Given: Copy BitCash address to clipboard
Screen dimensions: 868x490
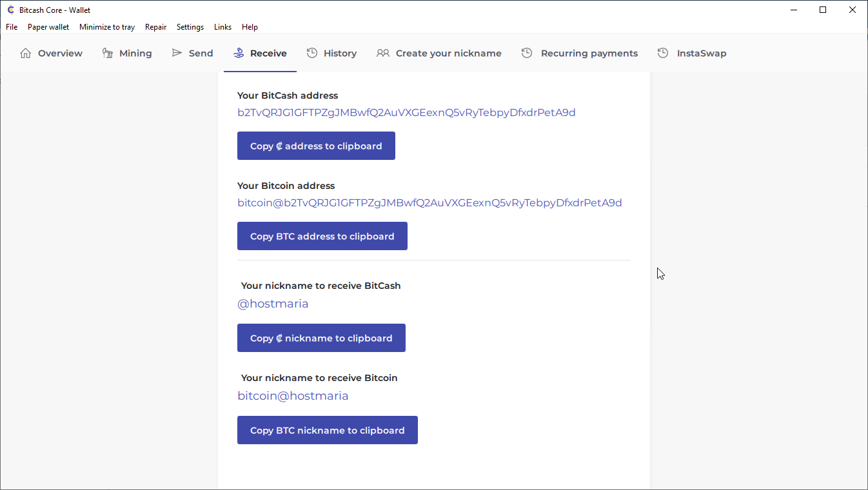Looking at the screenshot, I should pyautogui.click(x=316, y=146).
